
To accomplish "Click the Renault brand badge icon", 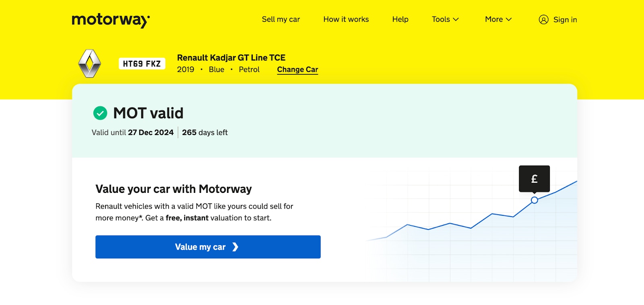I will pyautogui.click(x=90, y=63).
